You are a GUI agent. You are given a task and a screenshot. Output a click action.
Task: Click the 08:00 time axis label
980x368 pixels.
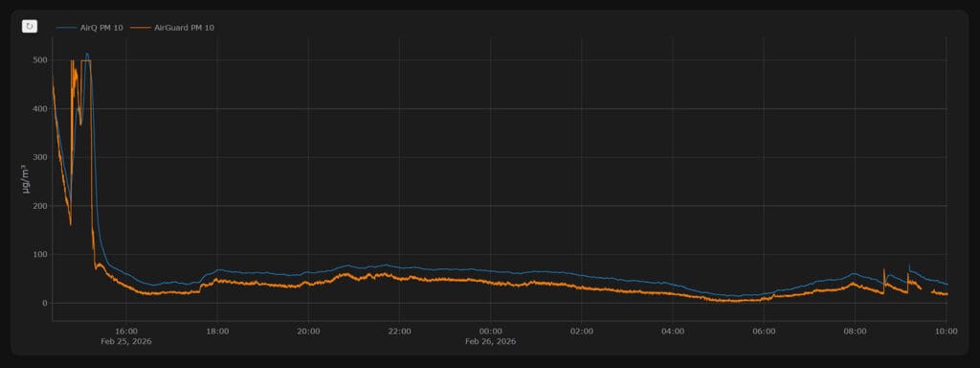coord(855,331)
